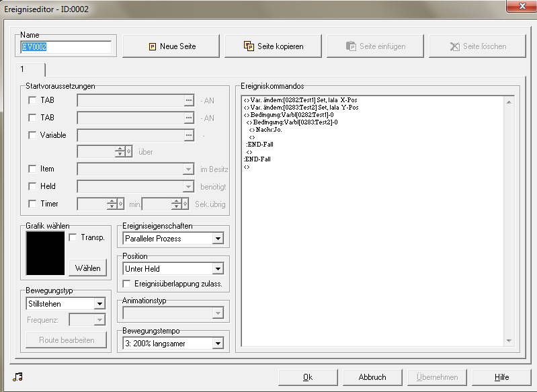The image size is (537, 392).
Task: Tick Ereignisüberlappung zulass. checkbox
Action: 126,284
